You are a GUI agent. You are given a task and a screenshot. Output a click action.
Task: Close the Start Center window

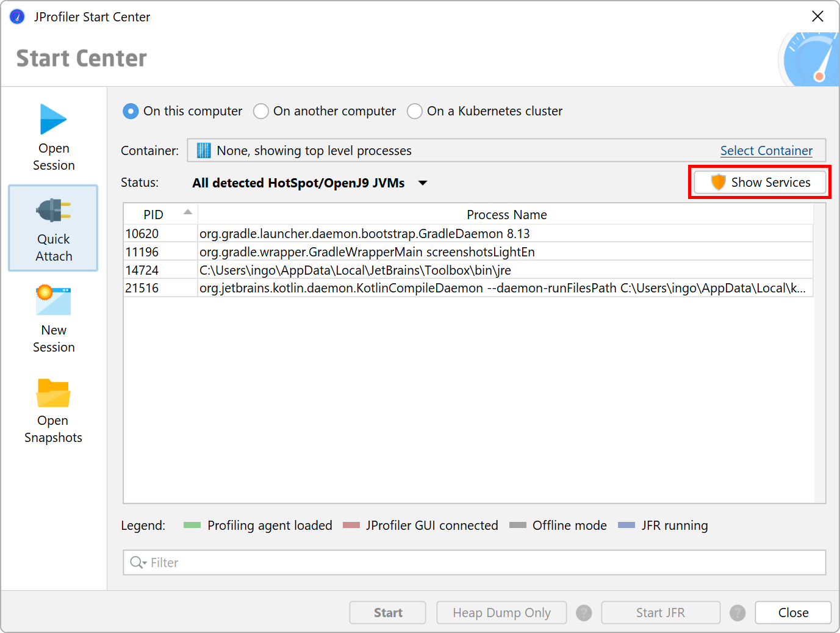click(817, 16)
